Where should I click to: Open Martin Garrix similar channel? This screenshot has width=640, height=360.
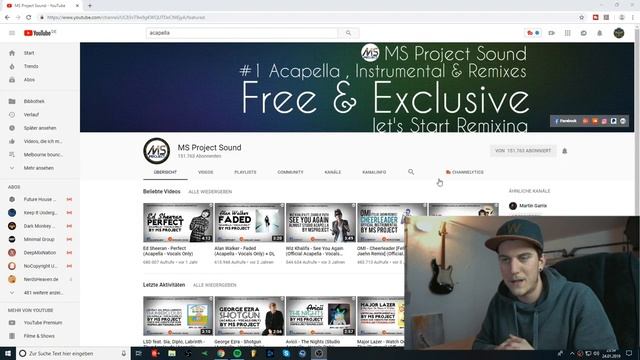(528, 206)
